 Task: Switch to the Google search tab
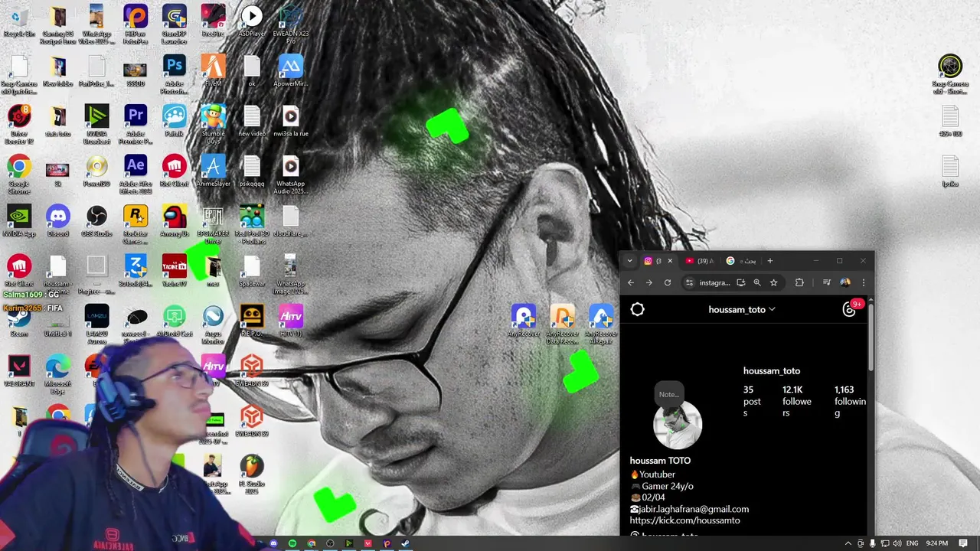740,261
